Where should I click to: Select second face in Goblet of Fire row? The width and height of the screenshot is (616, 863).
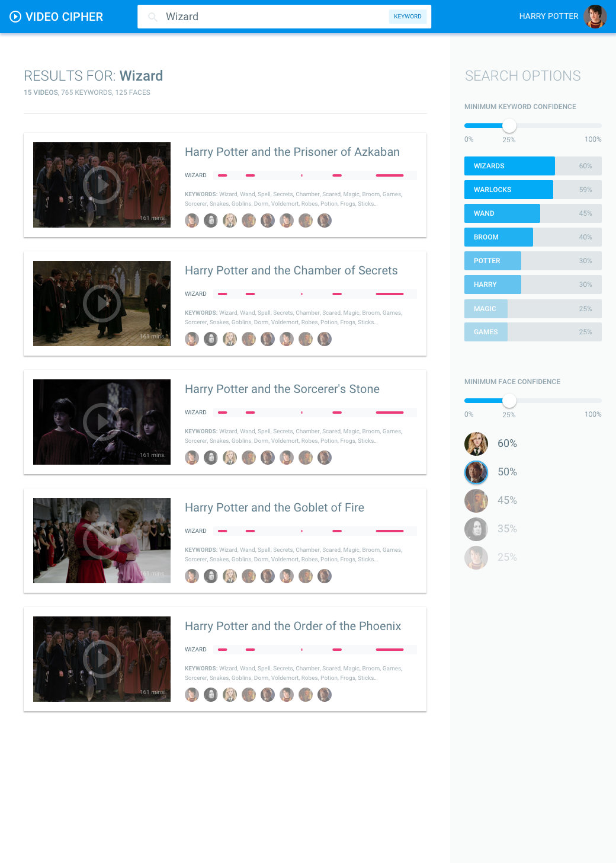click(211, 576)
